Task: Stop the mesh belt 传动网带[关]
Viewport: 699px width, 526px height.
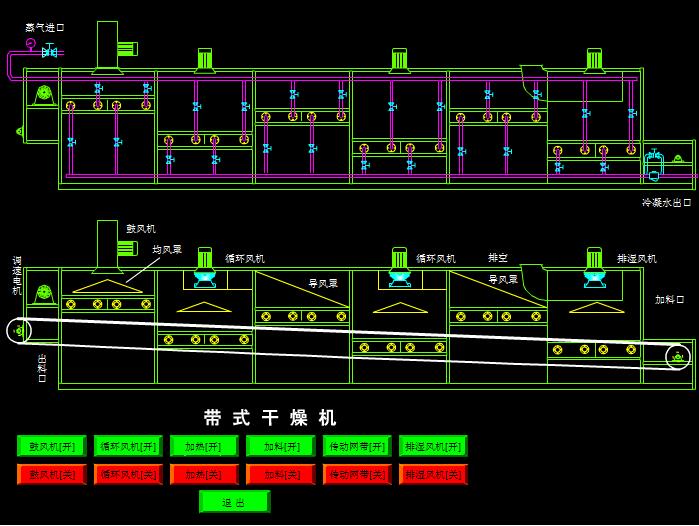Action: [357, 474]
